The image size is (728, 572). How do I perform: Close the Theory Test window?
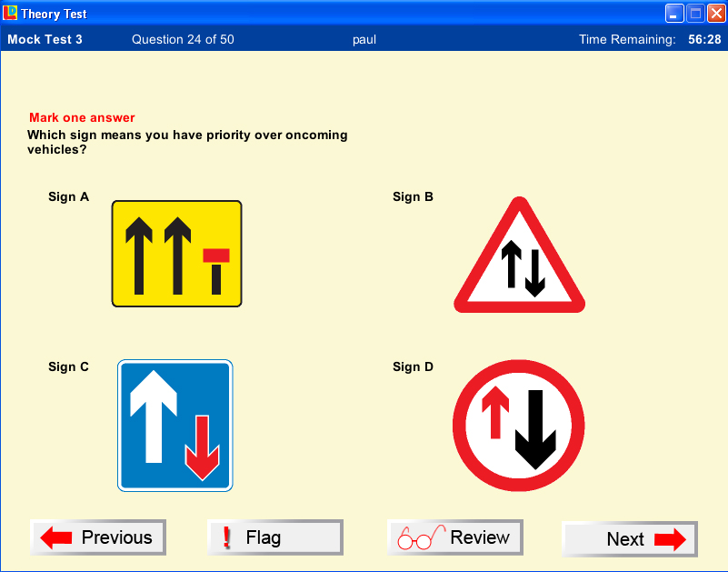point(715,13)
